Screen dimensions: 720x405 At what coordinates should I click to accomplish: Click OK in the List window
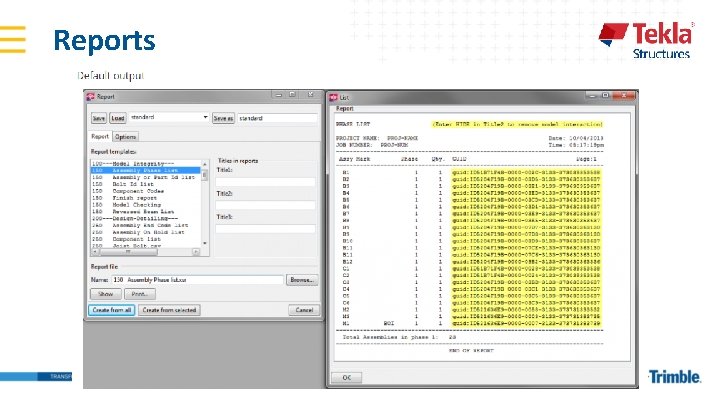point(347,377)
